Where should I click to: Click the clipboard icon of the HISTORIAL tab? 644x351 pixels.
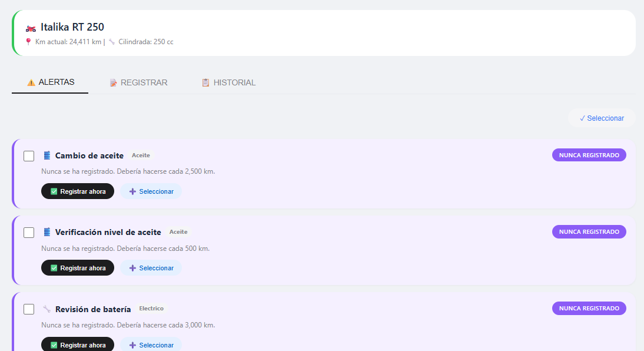coord(205,82)
